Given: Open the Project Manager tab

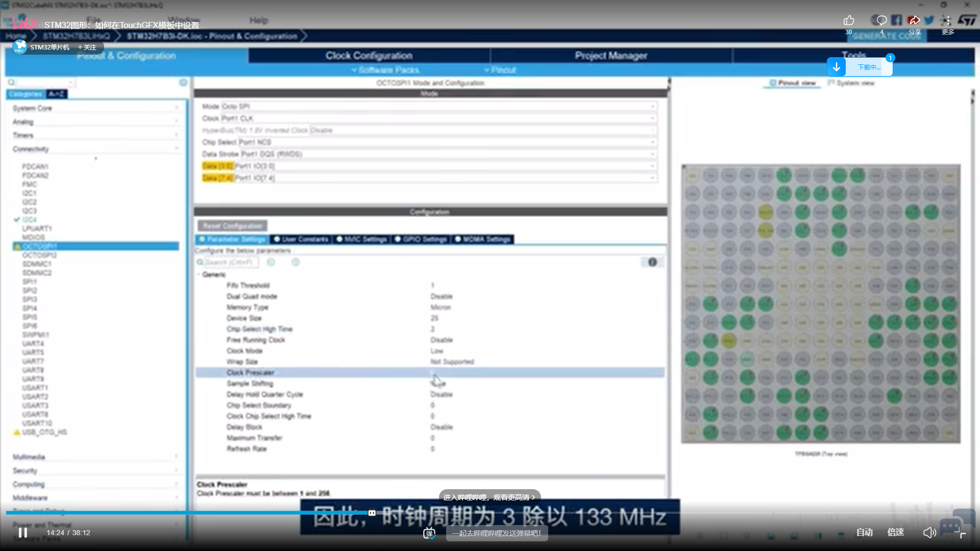Looking at the screenshot, I should tap(611, 56).
